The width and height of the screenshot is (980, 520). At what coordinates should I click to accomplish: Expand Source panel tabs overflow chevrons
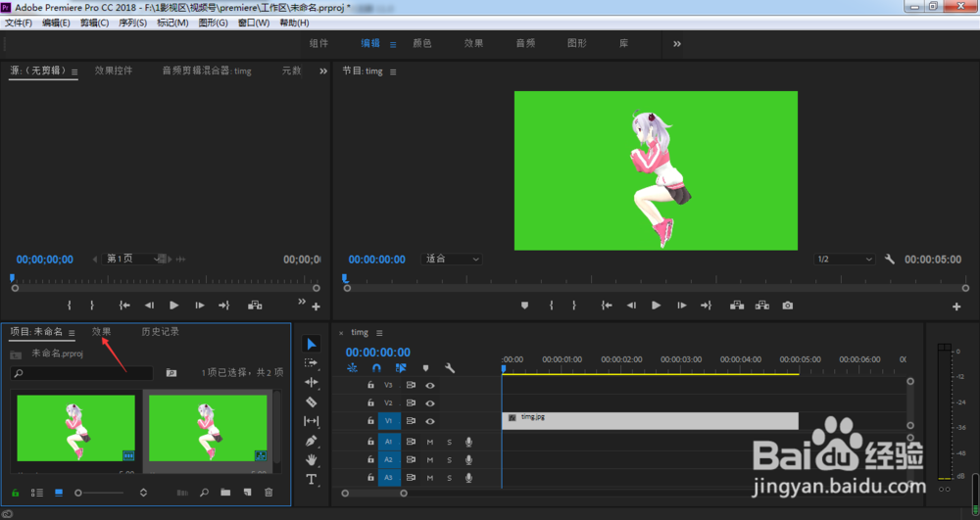[323, 71]
